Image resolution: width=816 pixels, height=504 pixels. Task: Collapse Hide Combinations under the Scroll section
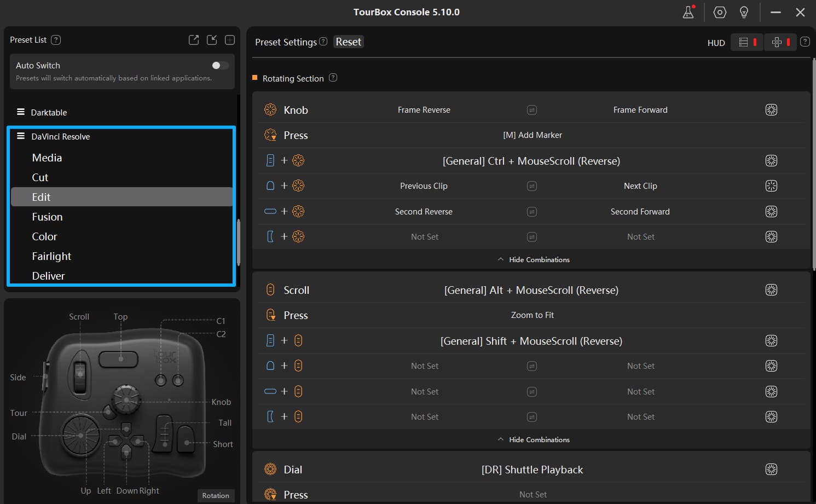coord(533,439)
